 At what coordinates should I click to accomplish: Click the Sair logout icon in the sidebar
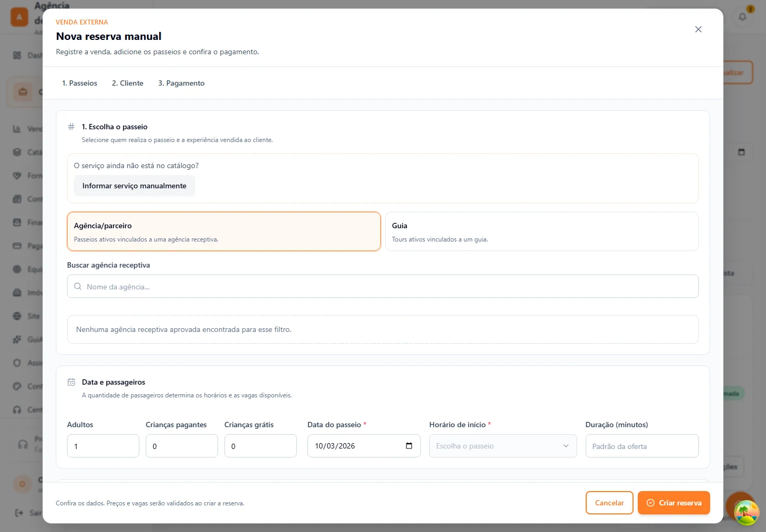coord(19,513)
